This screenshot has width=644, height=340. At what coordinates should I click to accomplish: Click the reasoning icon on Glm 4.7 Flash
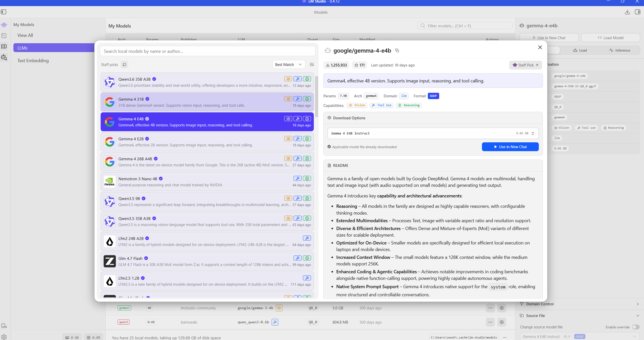[x=307, y=258]
